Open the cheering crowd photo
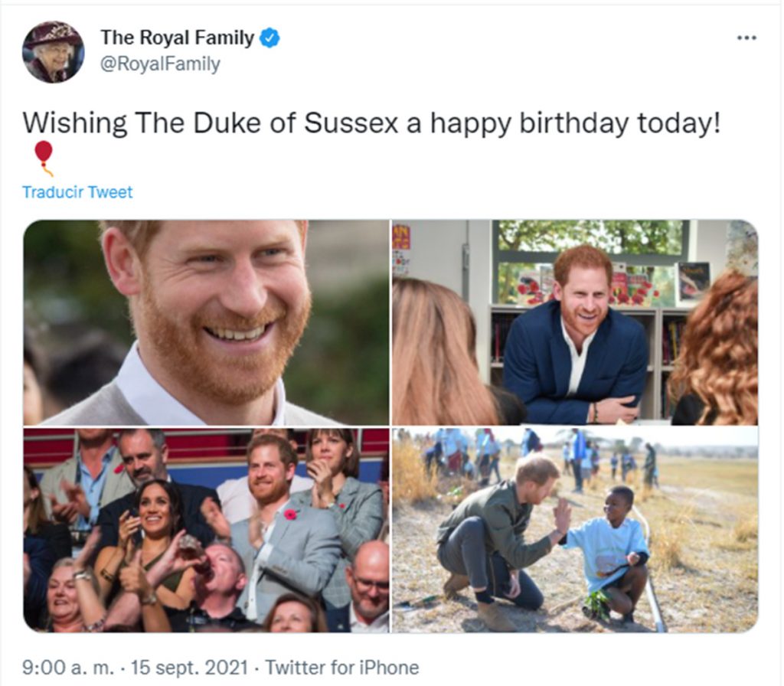 [206, 530]
